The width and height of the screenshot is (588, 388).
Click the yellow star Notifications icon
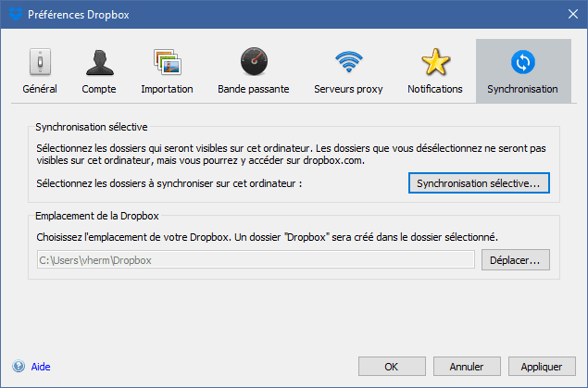coord(434,62)
